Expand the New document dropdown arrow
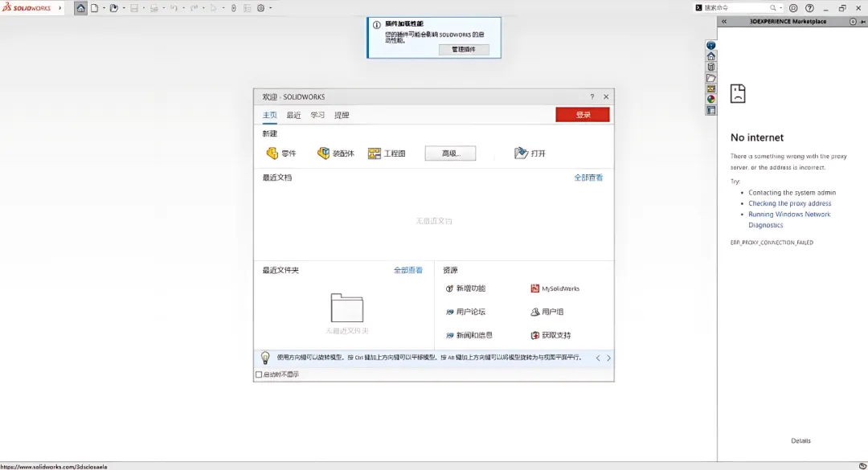Image resolution: width=868 pixels, height=470 pixels. [x=104, y=8]
